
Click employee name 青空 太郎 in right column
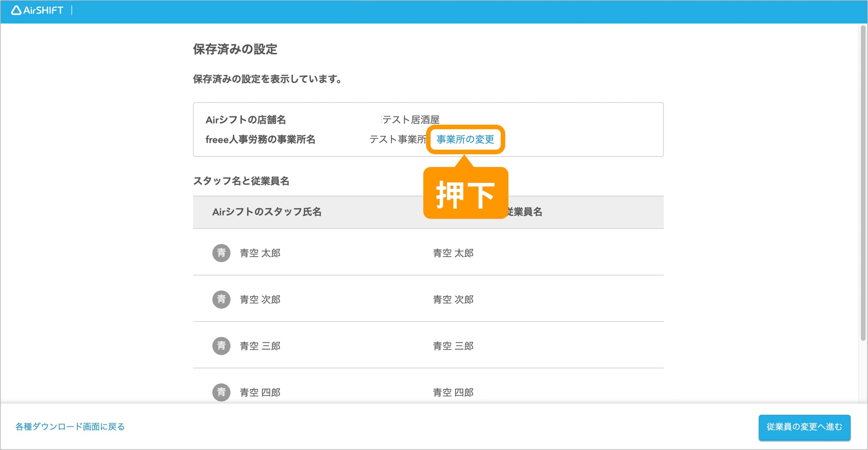(x=453, y=253)
